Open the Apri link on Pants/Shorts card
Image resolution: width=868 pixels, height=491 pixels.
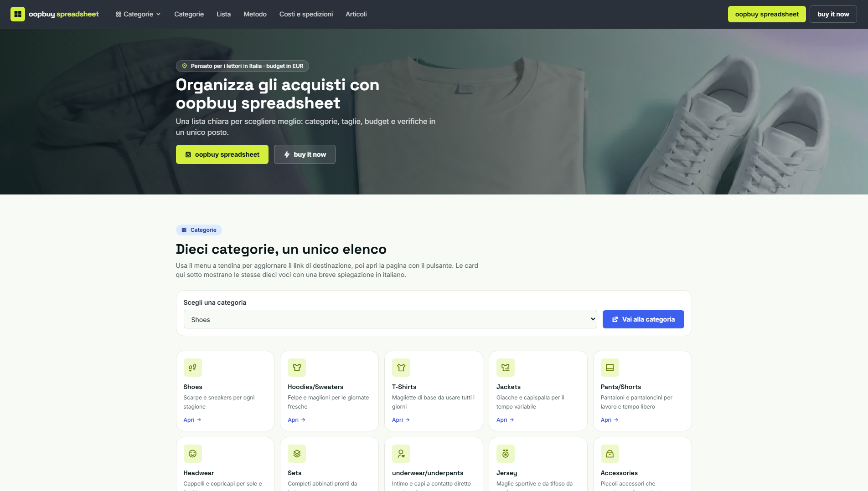tap(610, 420)
